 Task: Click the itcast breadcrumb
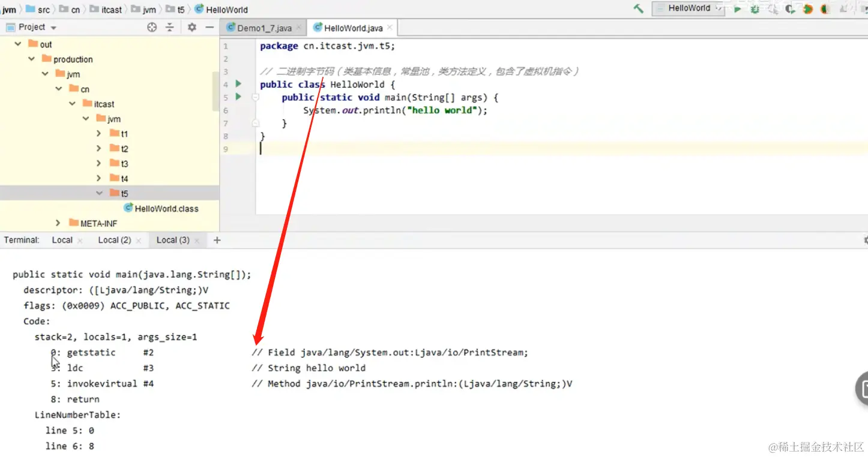[x=106, y=10]
